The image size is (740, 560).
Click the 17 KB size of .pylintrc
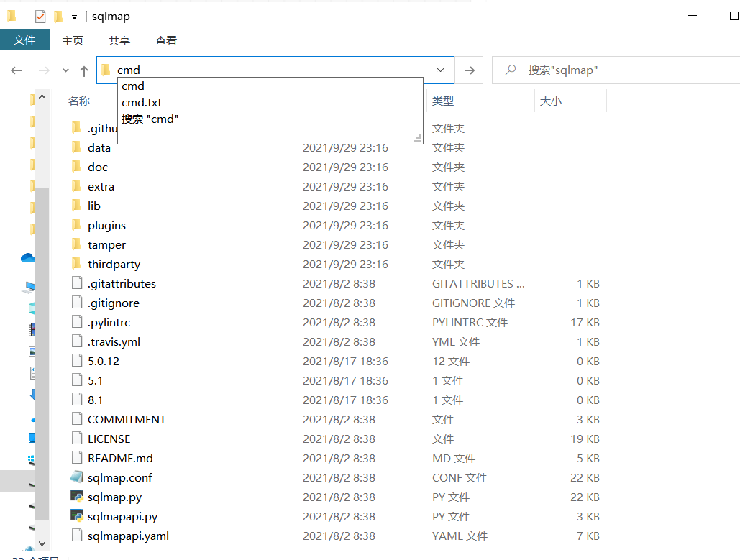coord(585,323)
